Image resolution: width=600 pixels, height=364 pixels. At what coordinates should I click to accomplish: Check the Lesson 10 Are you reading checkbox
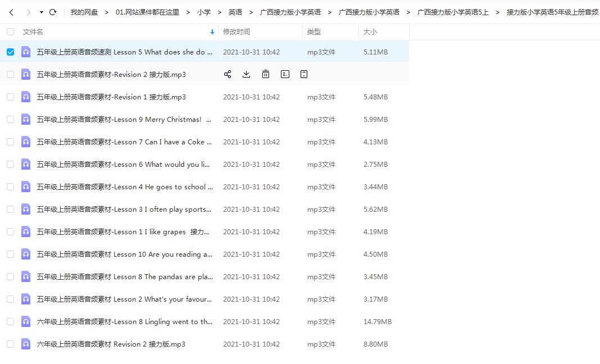[x=10, y=254]
